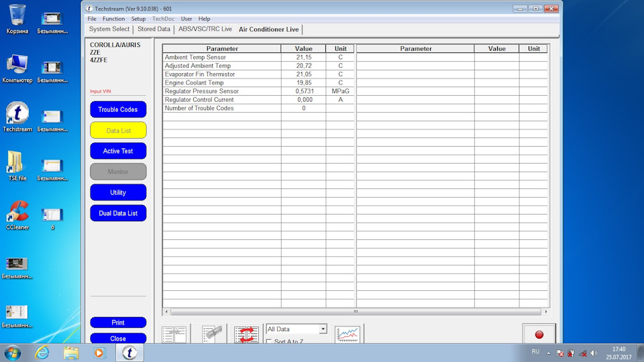Open media player from taskbar
The width and height of the screenshot is (644, 362).
point(99,353)
